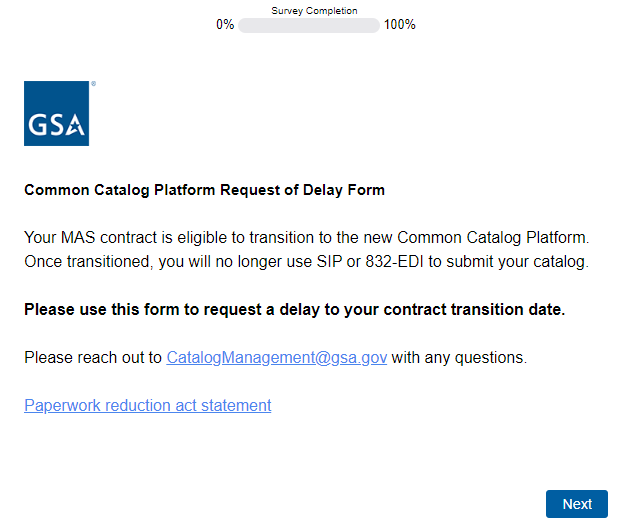Click the registered trademark symbol beside the logo
The width and height of the screenshot is (621, 529).
click(x=93, y=84)
